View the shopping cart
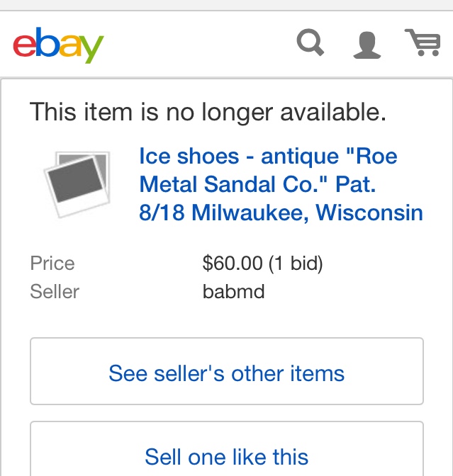Viewport: 453px width, 476px height. (x=423, y=42)
